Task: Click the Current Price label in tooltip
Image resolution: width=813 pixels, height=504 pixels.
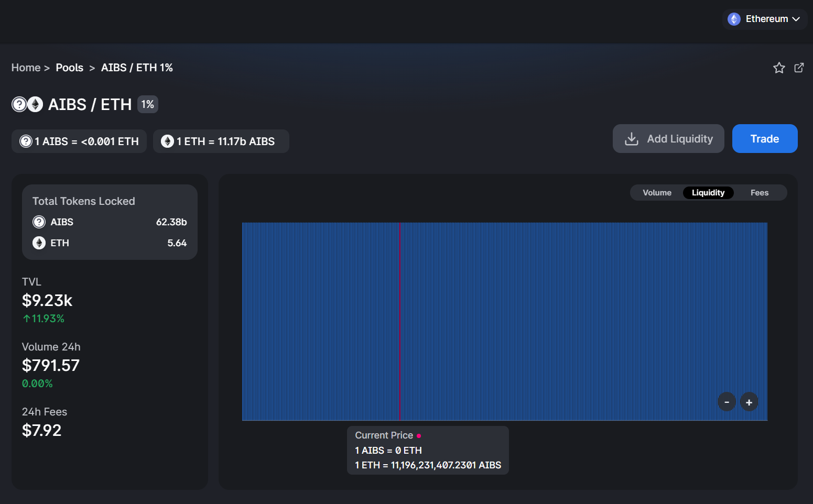Action: 384,435
